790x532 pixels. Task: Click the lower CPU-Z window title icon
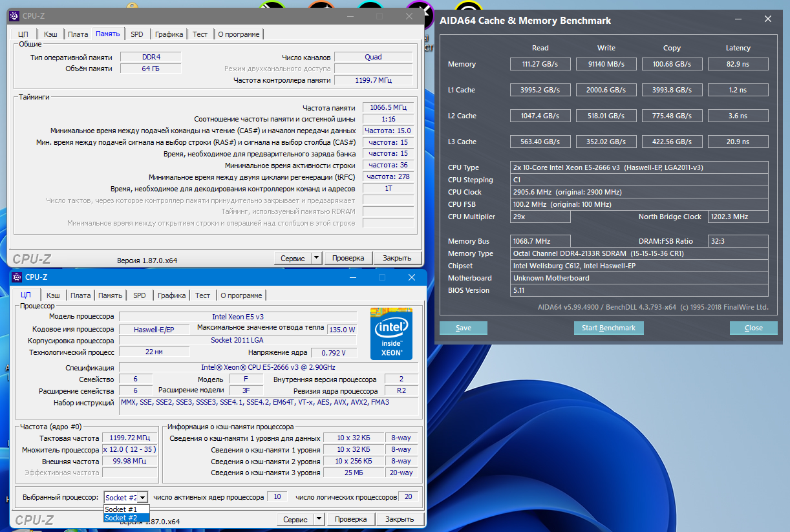[x=16, y=277]
